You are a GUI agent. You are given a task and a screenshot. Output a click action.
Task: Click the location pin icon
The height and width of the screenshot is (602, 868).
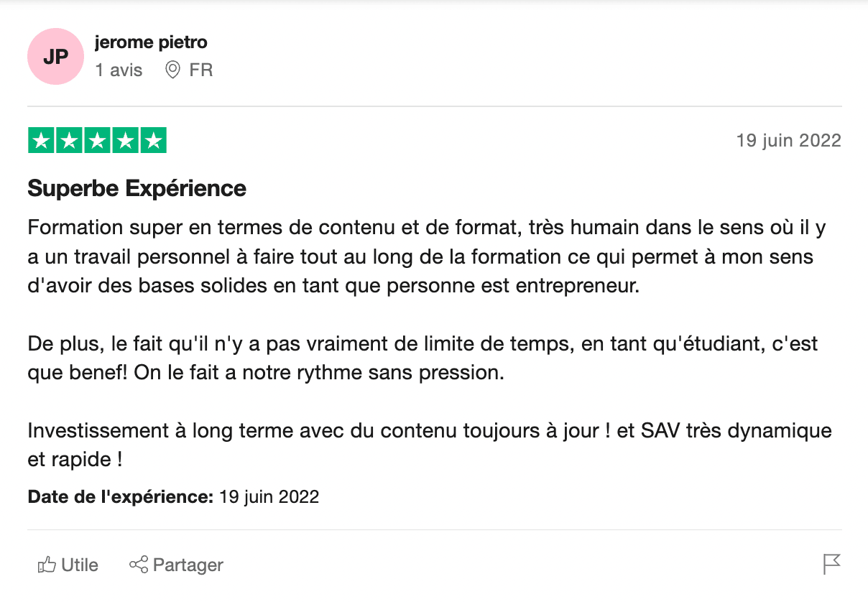click(172, 70)
